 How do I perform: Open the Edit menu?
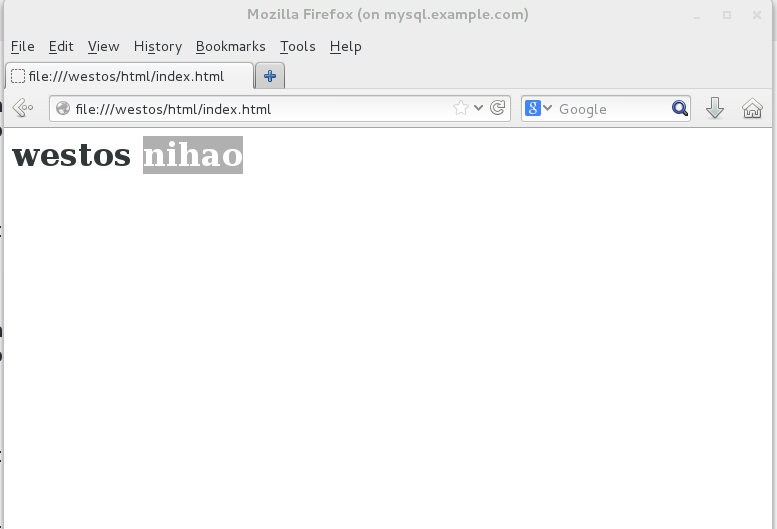pos(61,47)
